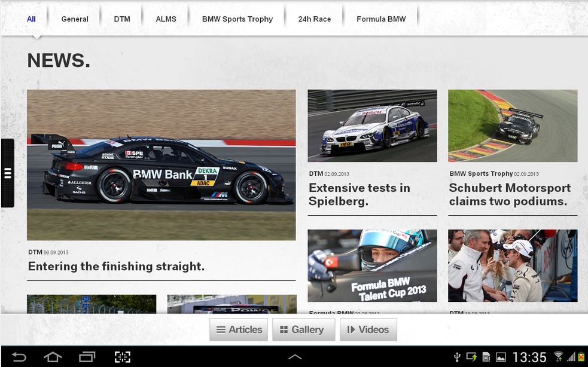This screenshot has width=588, height=367.
Task: Open the image notification icon
Action: (x=501, y=357)
